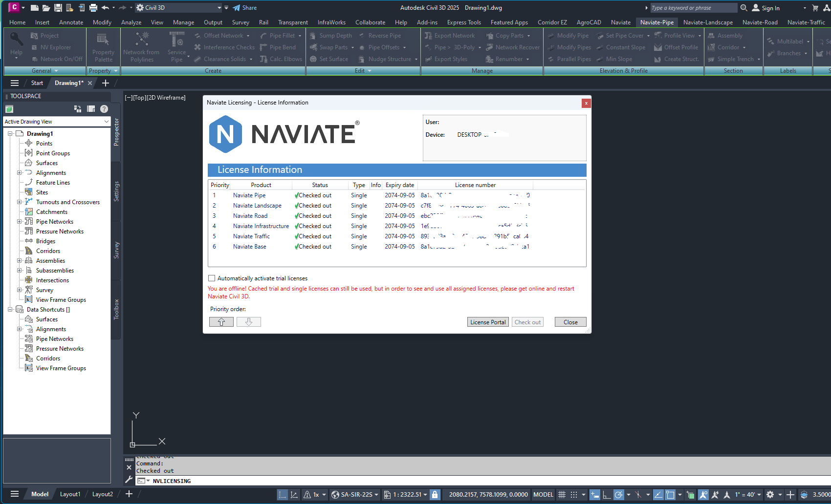Click the Plot printer icon
Screen dimensions: 831x504
pyautogui.click(x=93, y=8)
